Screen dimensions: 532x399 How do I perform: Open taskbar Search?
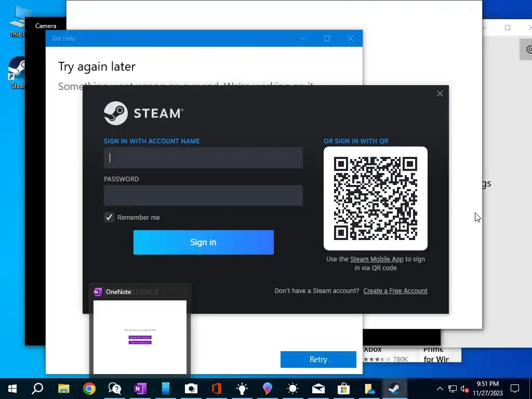click(37, 389)
